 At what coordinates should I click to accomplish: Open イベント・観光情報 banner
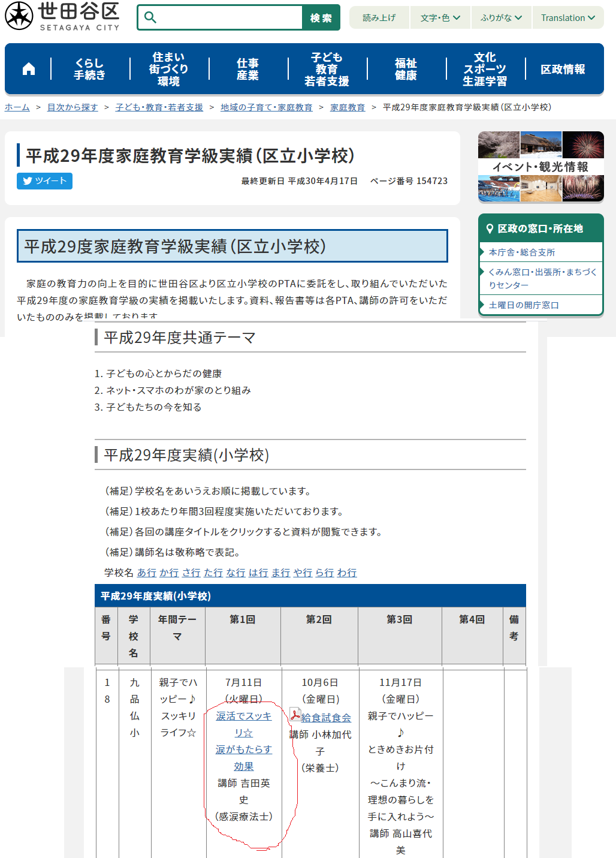coord(540,167)
